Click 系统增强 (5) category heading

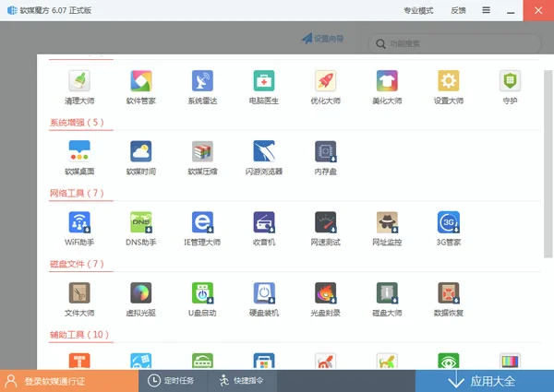coord(77,123)
